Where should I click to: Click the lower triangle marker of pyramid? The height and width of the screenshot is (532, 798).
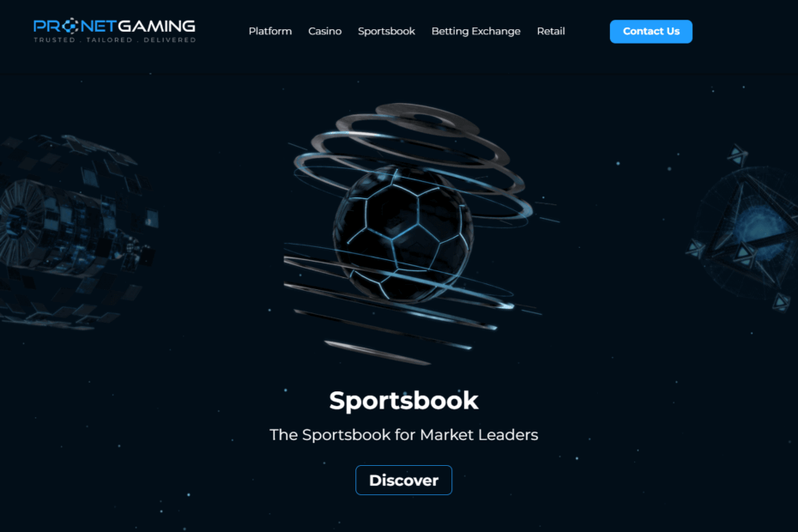(782, 301)
